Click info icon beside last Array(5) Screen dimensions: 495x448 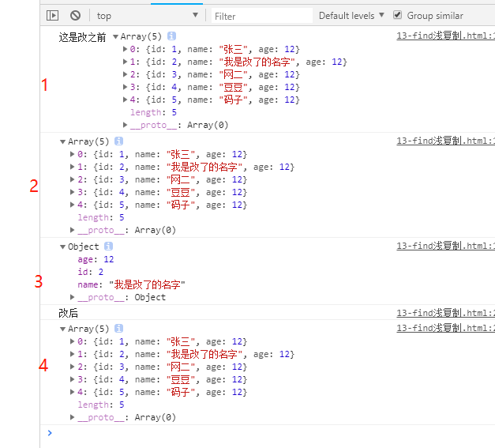coord(118,328)
